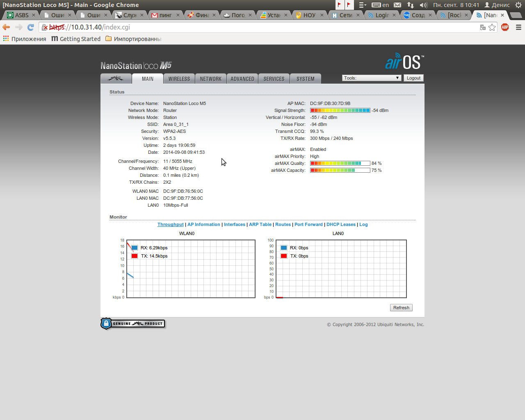The image size is (525, 420).
Task: Open the Log monitor link
Action: (x=364, y=224)
